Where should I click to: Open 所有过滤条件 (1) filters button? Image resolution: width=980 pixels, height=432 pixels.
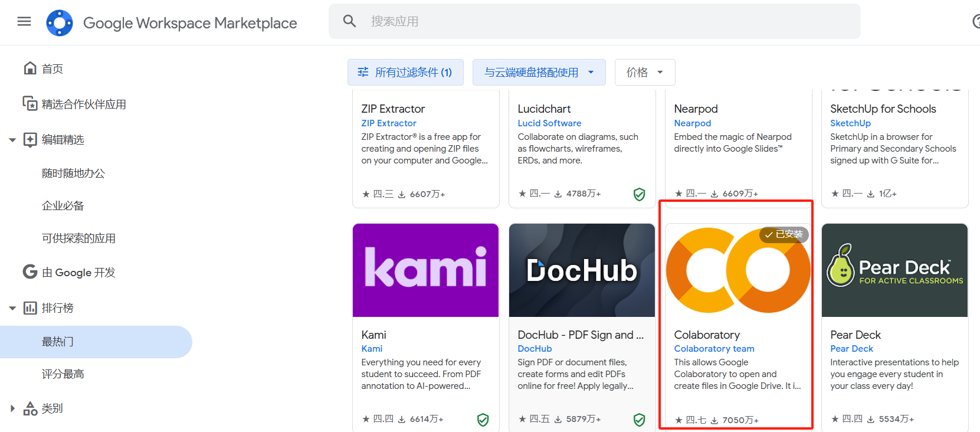point(405,72)
